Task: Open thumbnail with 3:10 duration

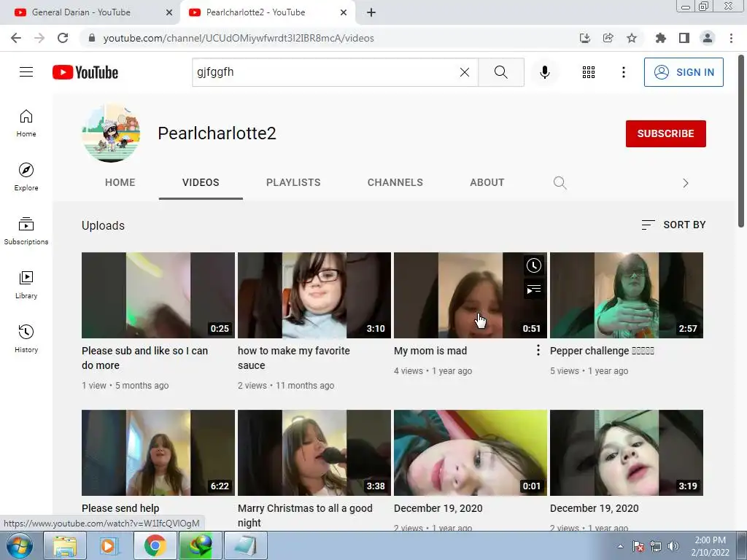Action: click(314, 295)
